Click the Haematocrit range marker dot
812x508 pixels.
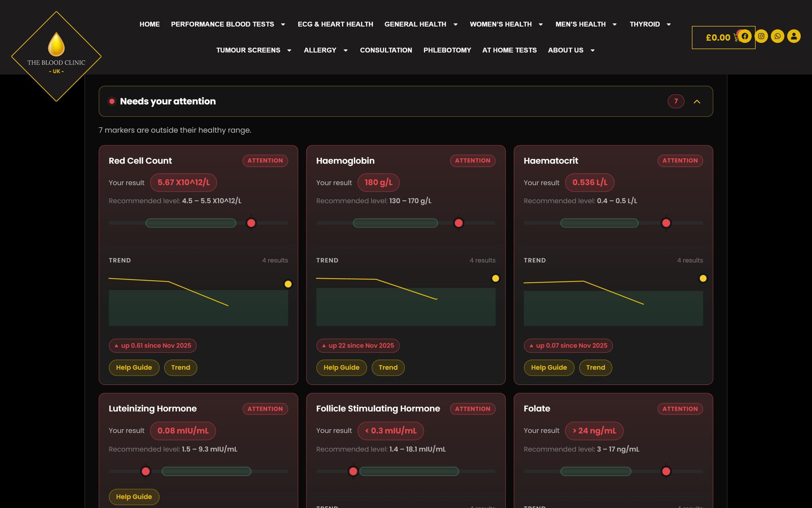pyautogui.click(x=666, y=223)
